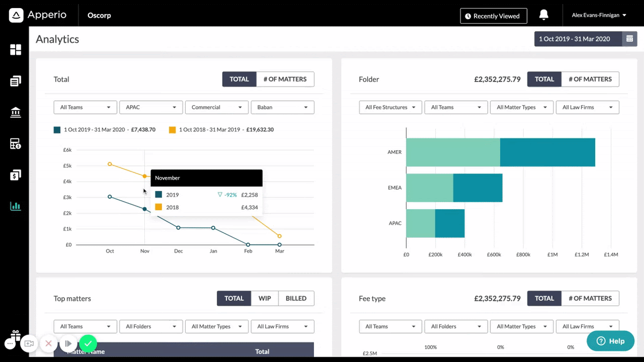Open All Matter Types dropdown in Top matters
Image resolution: width=644 pixels, height=362 pixels.
coord(217,327)
